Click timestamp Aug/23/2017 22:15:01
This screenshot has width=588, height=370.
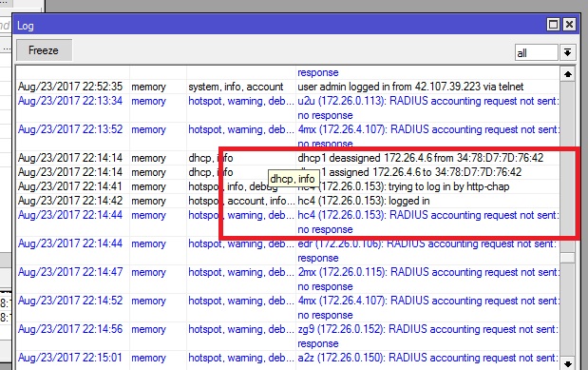70,358
